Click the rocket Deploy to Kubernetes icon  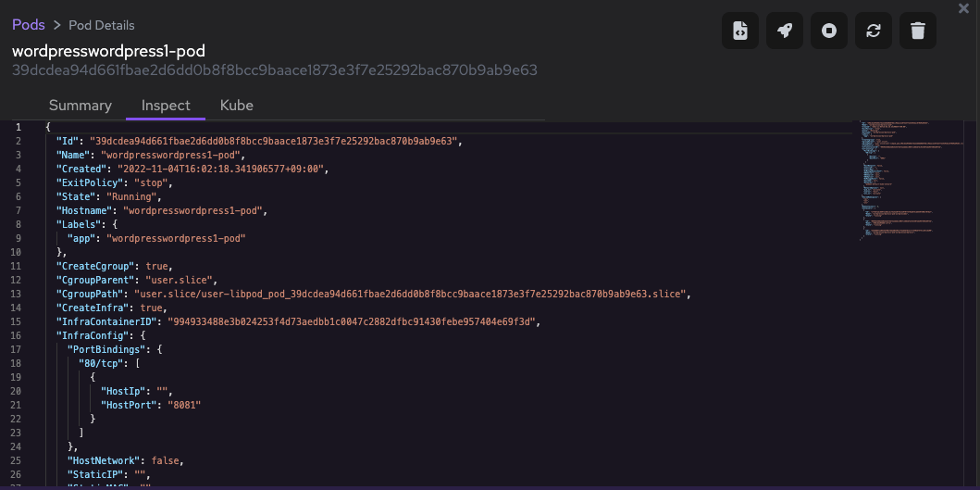coord(785,30)
